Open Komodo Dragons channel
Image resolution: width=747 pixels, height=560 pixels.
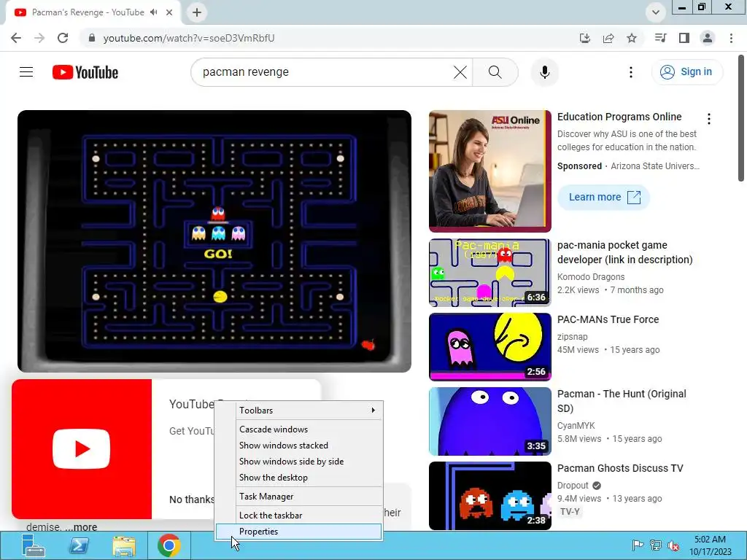591,276
